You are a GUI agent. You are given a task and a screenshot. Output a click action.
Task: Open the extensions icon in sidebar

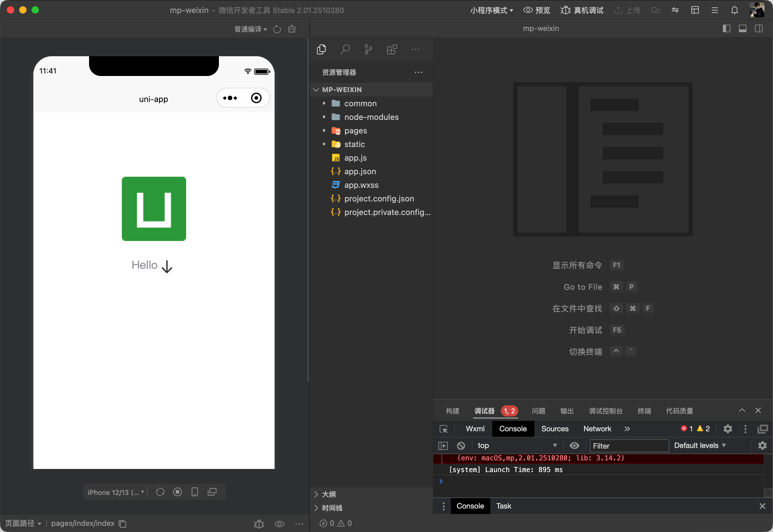[x=392, y=50]
